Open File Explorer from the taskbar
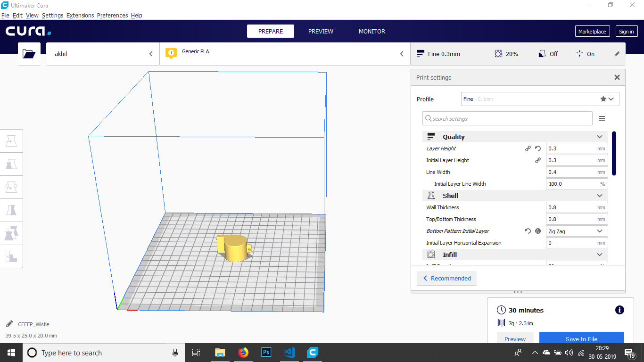 [220, 353]
